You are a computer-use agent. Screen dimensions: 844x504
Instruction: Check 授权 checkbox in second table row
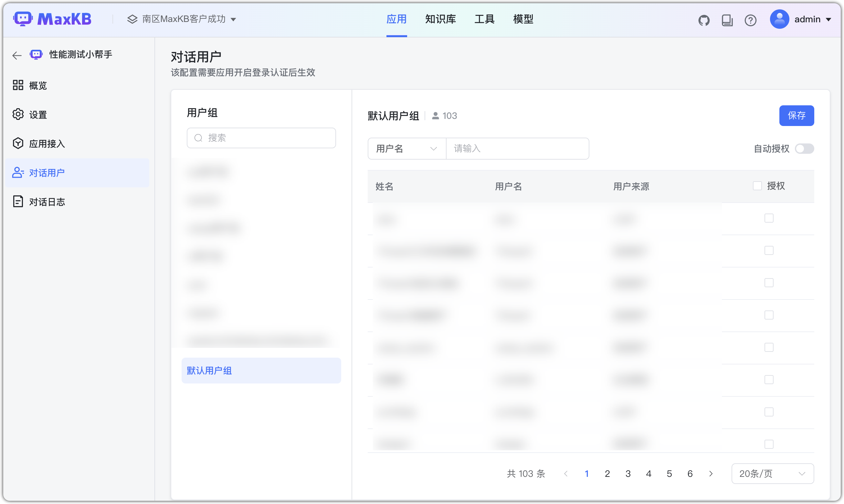[769, 250]
